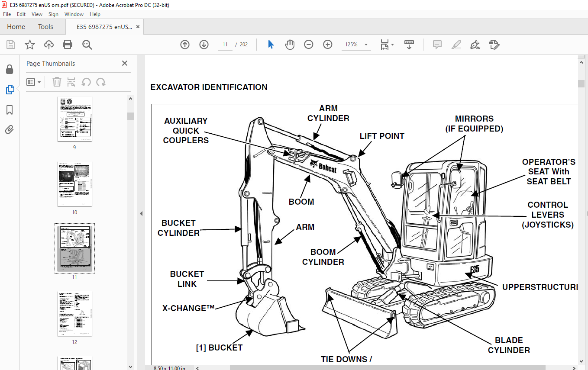This screenshot has height=370, width=588.
Task: Open the security lock panel in sidebar
Action: pyautogui.click(x=10, y=70)
